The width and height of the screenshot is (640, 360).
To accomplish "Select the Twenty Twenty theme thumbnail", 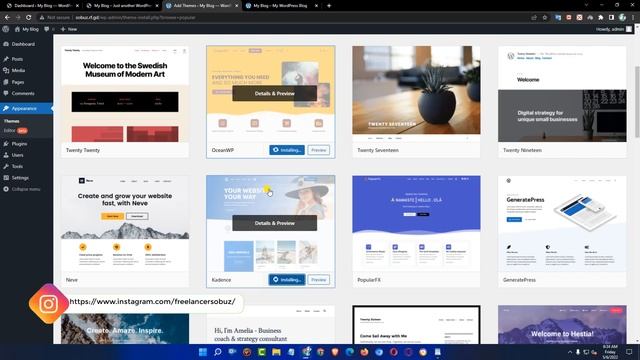I will [125, 94].
